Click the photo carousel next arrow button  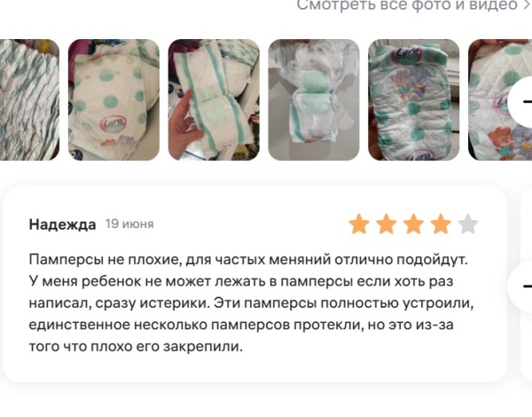(x=522, y=102)
